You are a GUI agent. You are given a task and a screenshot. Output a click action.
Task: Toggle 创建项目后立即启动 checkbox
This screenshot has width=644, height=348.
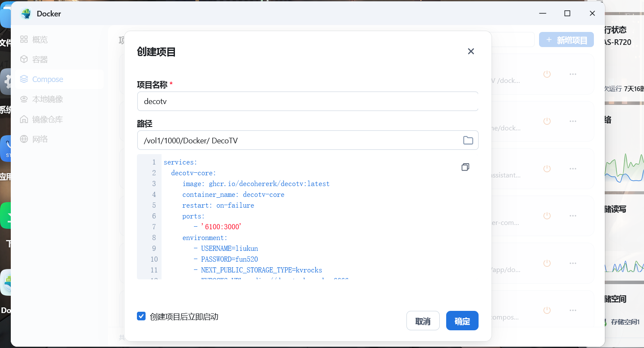point(141,316)
